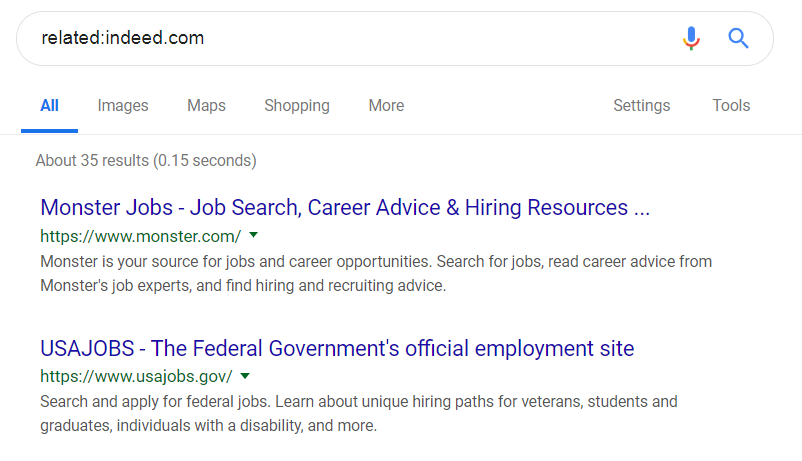Open the USAJOBS official employment site link
This screenshot has height=461, width=802.
tap(337, 348)
